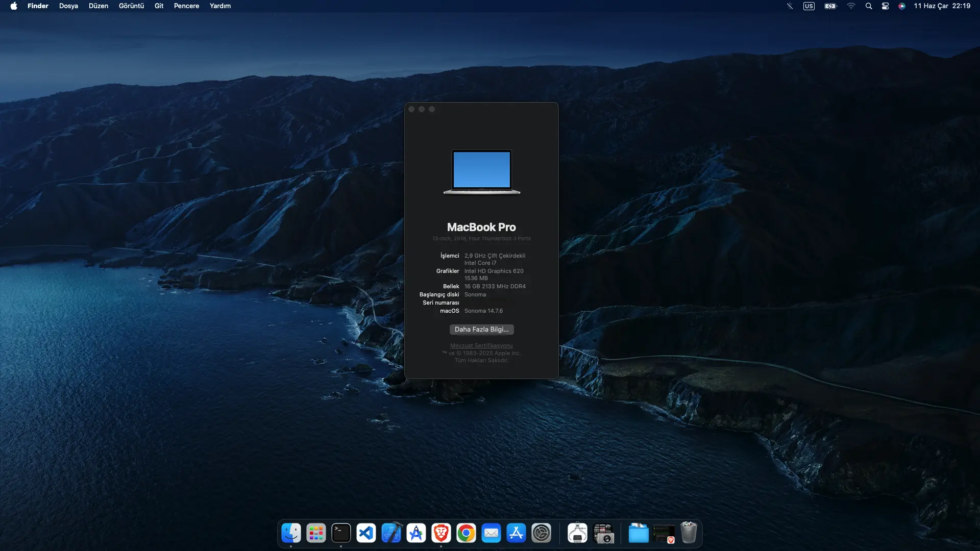Click the MacBook Pro laptop image

click(x=482, y=172)
